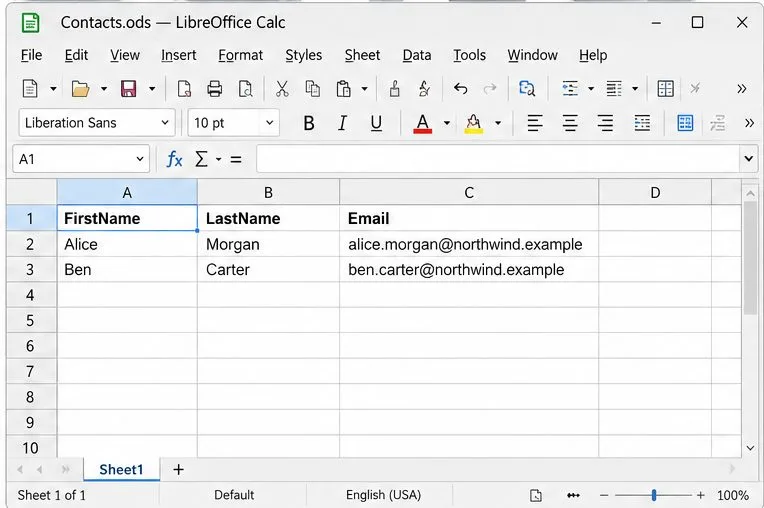Toggle Merge and Center Cells icon
764x508 pixels.
point(685,123)
